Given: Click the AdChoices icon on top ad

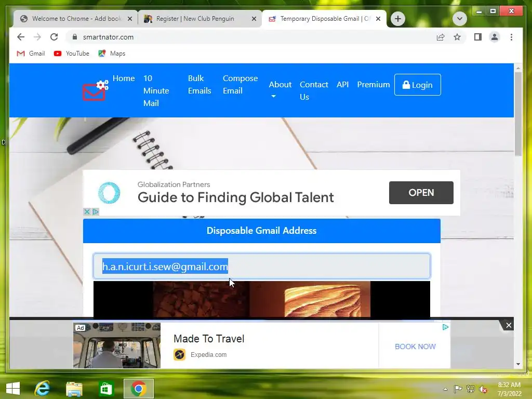Looking at the screenshot, I should 96,212.
